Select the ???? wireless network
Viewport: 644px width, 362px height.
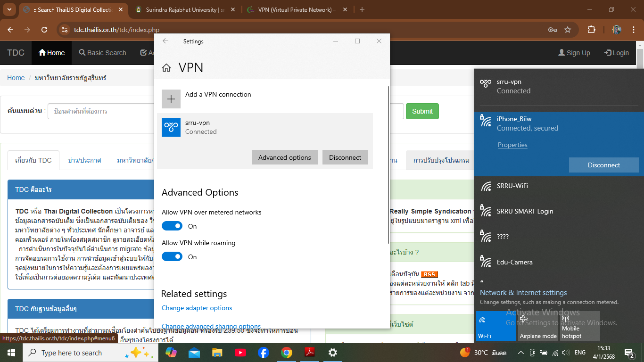point(559,237)
